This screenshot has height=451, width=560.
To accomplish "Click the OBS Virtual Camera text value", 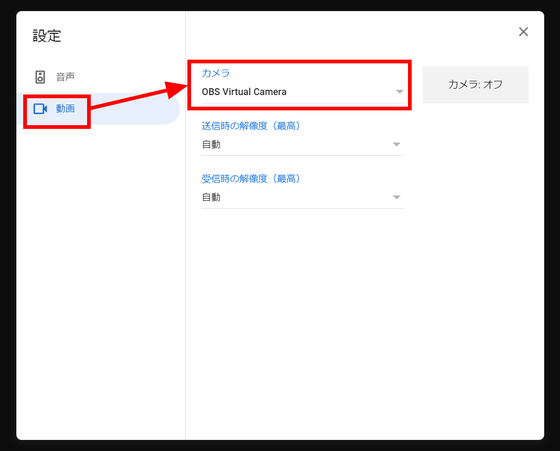I will pyautogui.click(x=244, y=92).
